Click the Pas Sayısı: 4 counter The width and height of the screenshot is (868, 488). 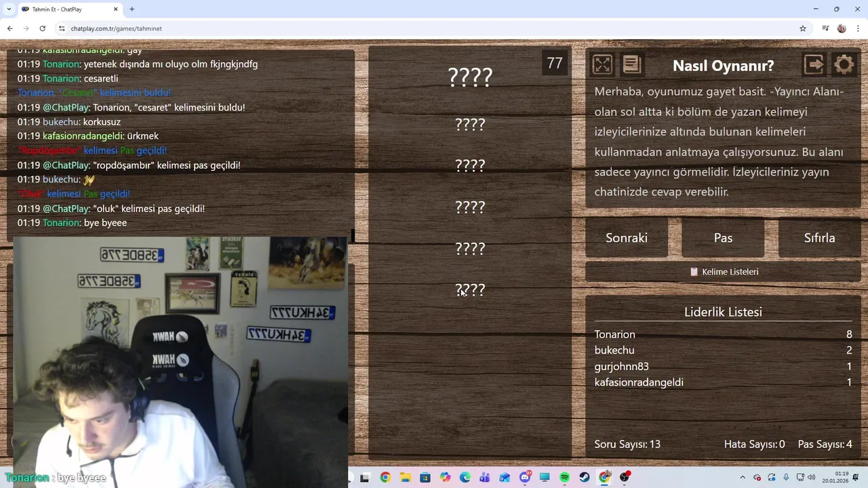pos(825,444)
